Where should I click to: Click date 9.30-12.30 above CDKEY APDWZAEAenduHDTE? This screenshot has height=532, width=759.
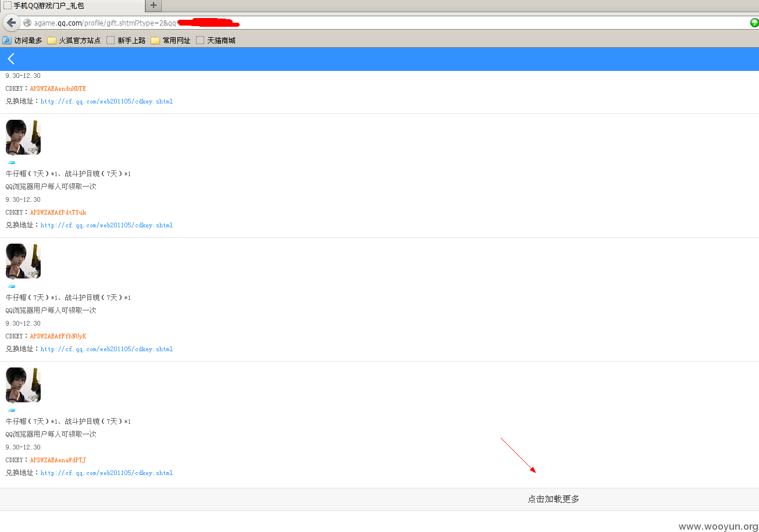point(23,76)
